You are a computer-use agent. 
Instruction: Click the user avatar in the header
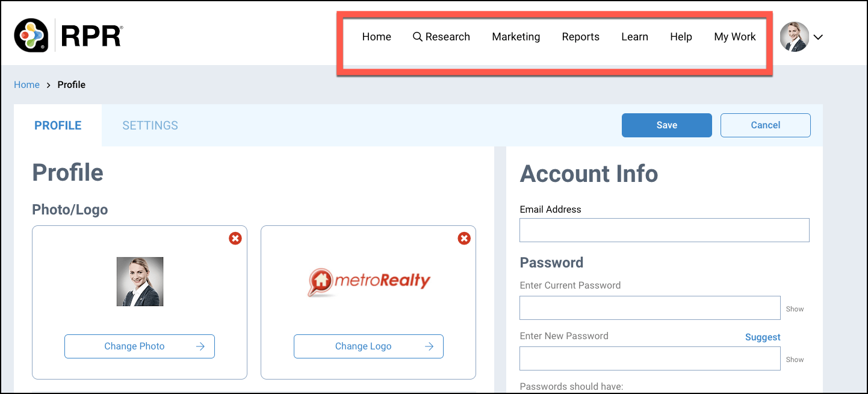coord(794,37)
